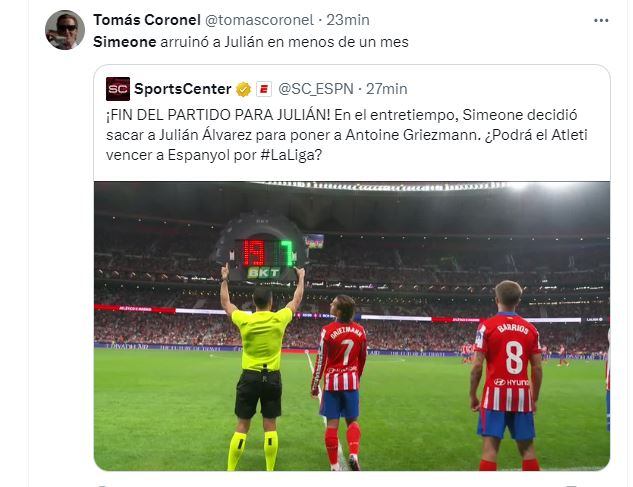Click Griezmann's number 7 jersey in the photo
Image resolution: width=633 pixels, height=487 pixels.
342,356
